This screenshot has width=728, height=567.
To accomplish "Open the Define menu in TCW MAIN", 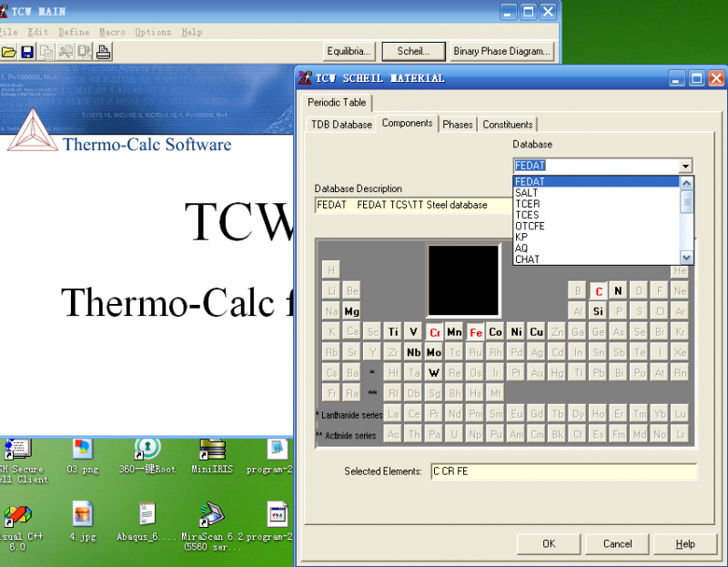I will pos(74,32).
